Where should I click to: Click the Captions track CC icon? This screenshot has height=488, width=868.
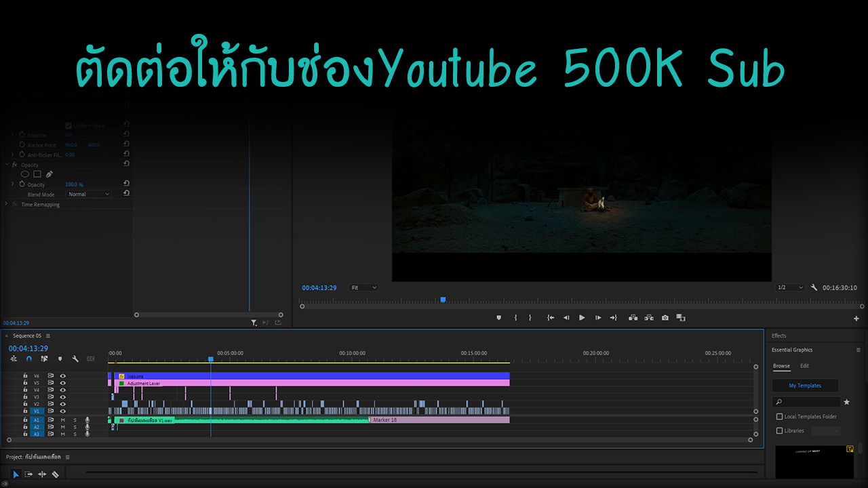pyautogui.click(x=91, y=359)
